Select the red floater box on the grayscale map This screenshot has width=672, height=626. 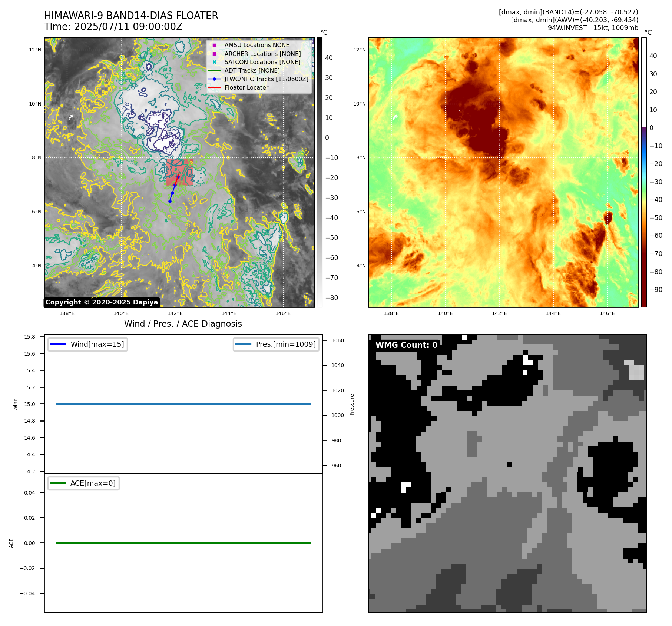pos(179,173)
